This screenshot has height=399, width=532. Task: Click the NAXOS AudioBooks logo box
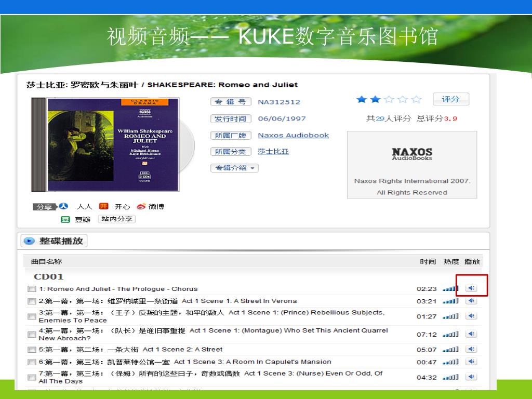pos(412,165)
